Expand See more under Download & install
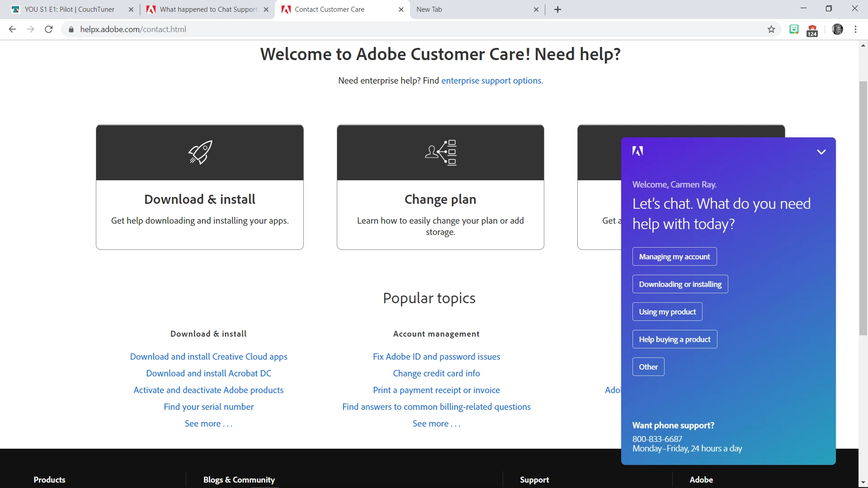Viewport: 868px width, 488px height. click(208, 424)
